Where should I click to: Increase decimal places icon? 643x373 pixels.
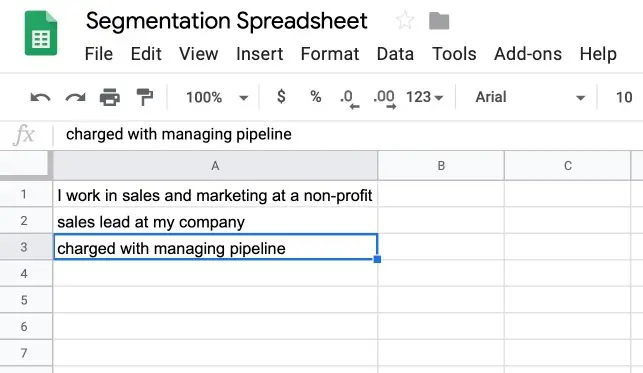coord(384,98)
